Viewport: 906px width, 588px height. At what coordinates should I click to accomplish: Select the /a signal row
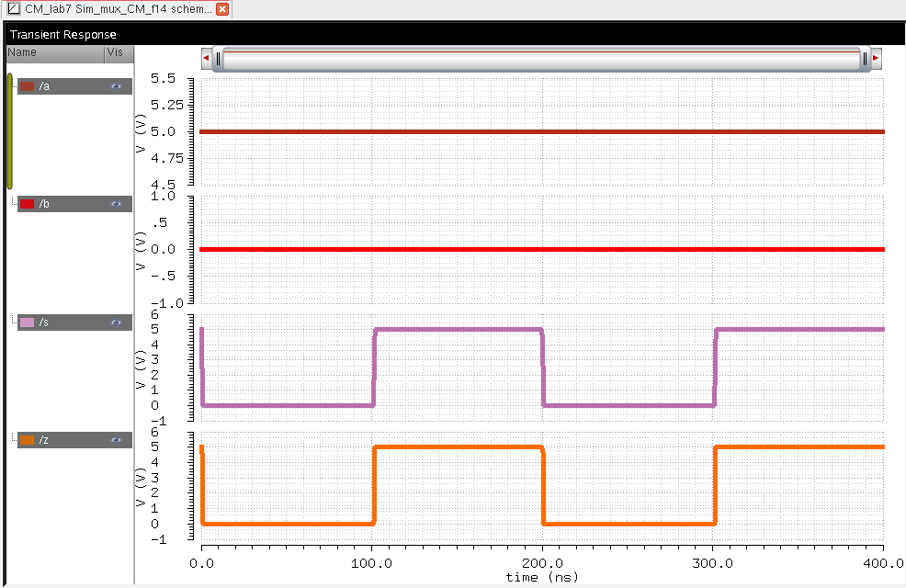[74, 86]
